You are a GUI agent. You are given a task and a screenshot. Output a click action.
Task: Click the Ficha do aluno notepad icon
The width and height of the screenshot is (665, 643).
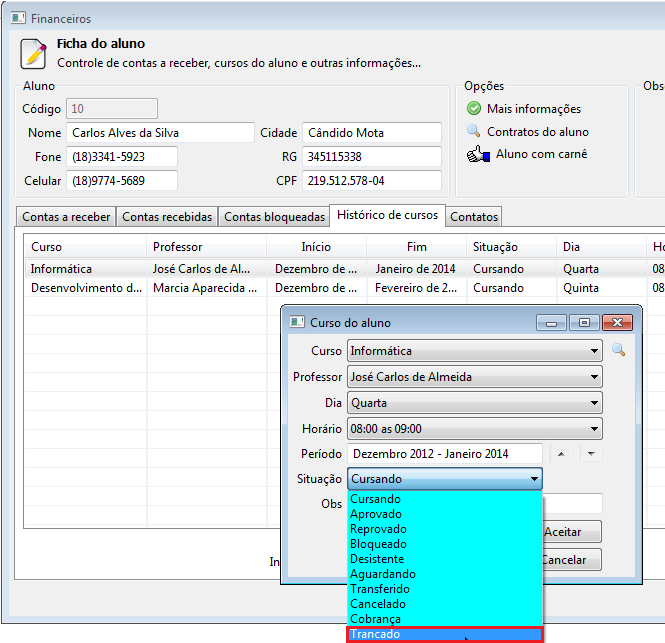click(33, 53)
